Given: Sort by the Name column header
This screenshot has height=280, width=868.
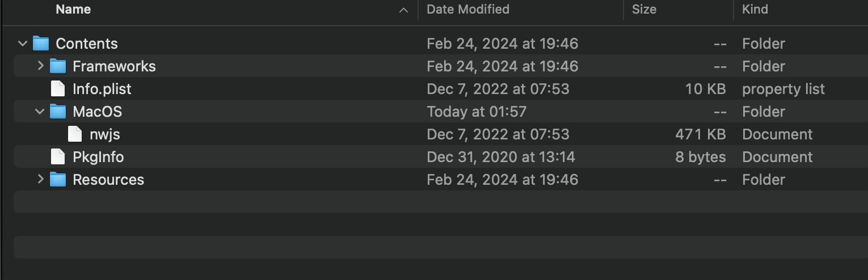Looking at the screenshot, I should pyautogui.click(x=73, y=10).
